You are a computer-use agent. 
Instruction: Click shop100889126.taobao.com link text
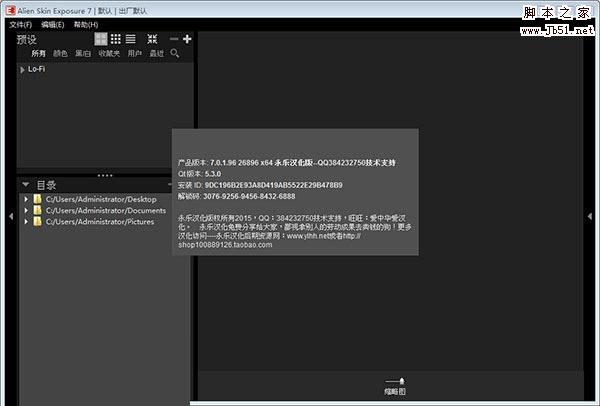tap(225, 245)
